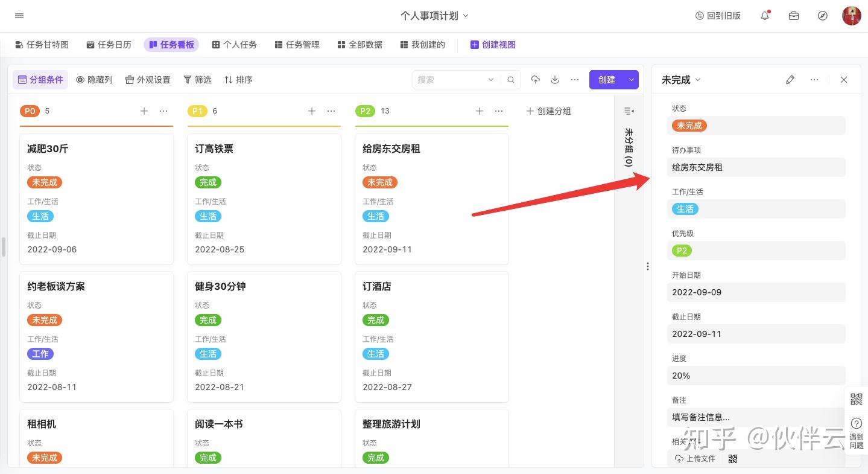Select 任务看板 view tab
This screenshot has height=474, width=868.
[x=171, y=45]
